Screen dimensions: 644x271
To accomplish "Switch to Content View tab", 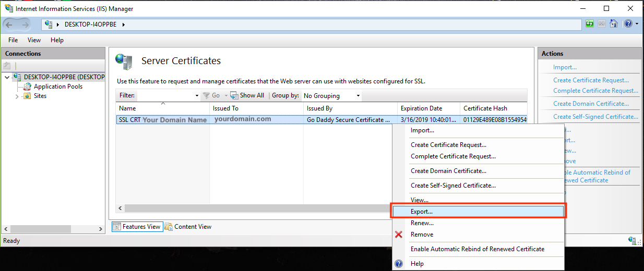I will pos(188,227).
